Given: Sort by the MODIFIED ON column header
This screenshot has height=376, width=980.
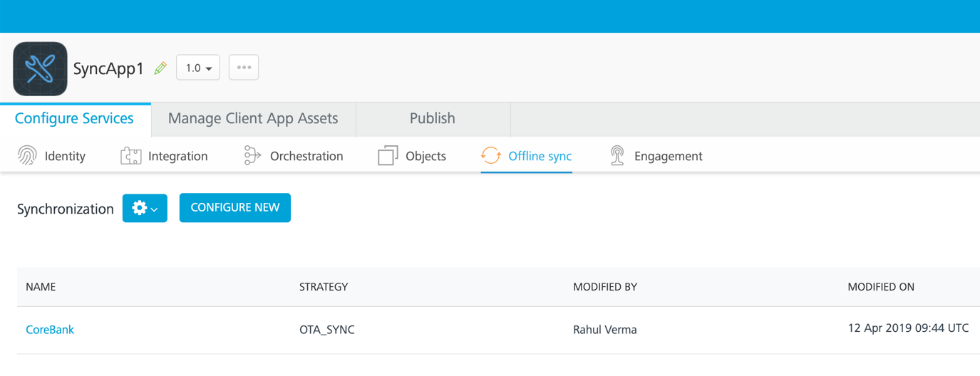Looking at the screenshot, I should point(881,287).
